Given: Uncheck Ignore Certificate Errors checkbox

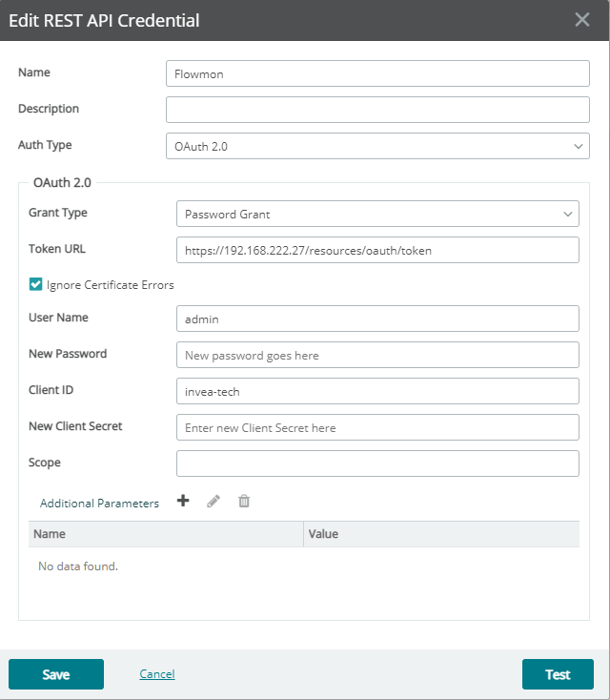Looking at the screenshot, I should [x=36, y=284].
